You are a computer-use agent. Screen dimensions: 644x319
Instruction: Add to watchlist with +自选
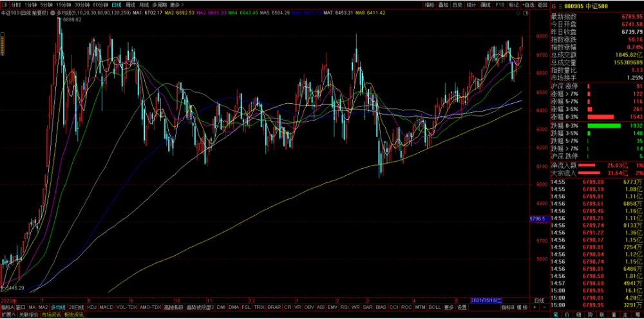(x=528, y=5)
